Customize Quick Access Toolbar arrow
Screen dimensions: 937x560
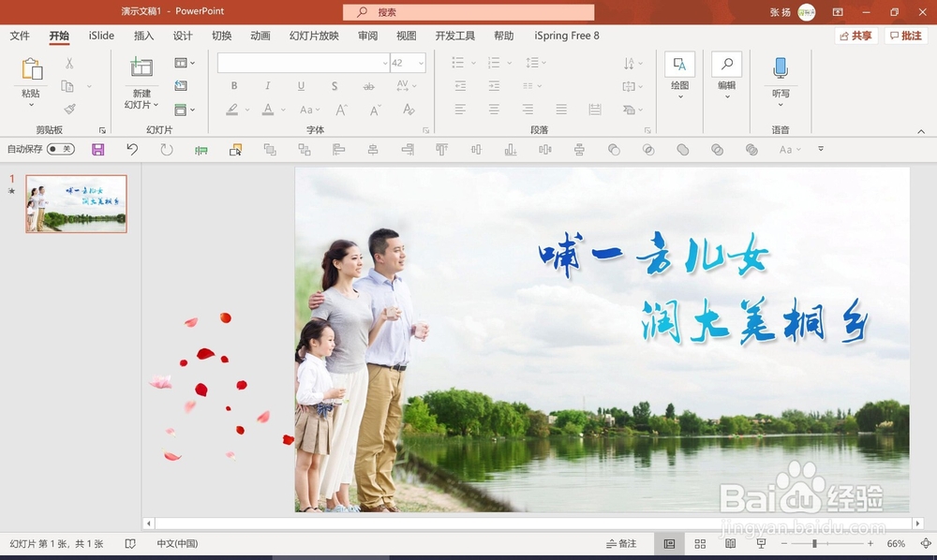[x=821, y=149]
